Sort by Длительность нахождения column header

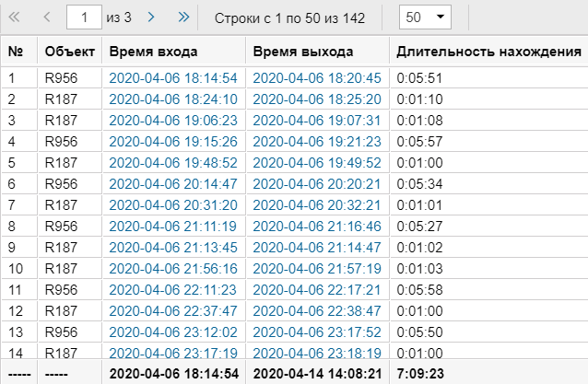point(488,51)
